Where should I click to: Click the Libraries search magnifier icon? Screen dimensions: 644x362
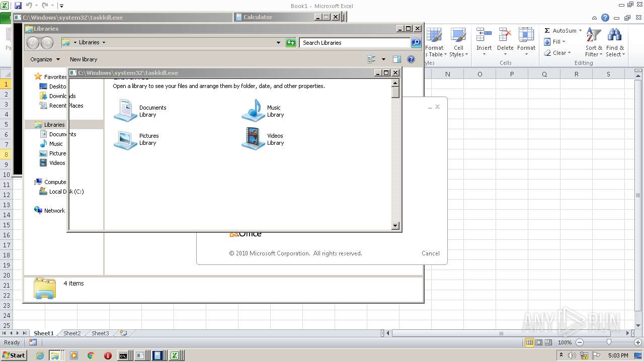[x=416, y=43]
